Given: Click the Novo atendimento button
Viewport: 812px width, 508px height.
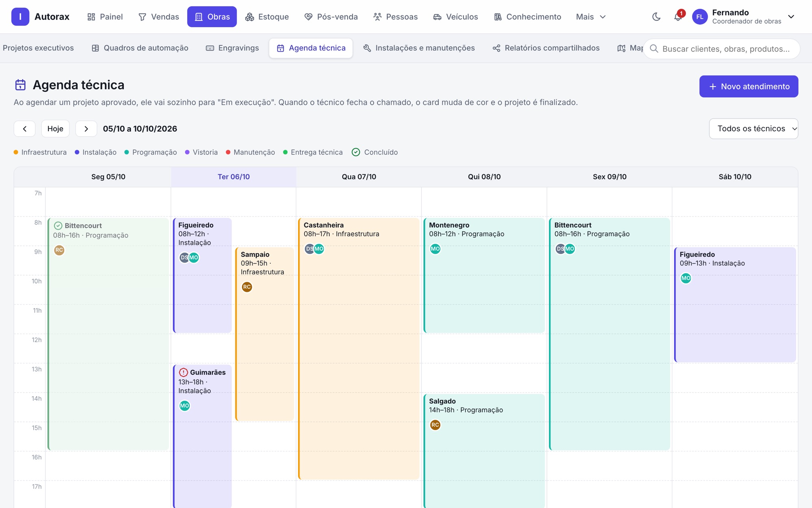Looking at the screenshot, I should [x=749, y=86].
